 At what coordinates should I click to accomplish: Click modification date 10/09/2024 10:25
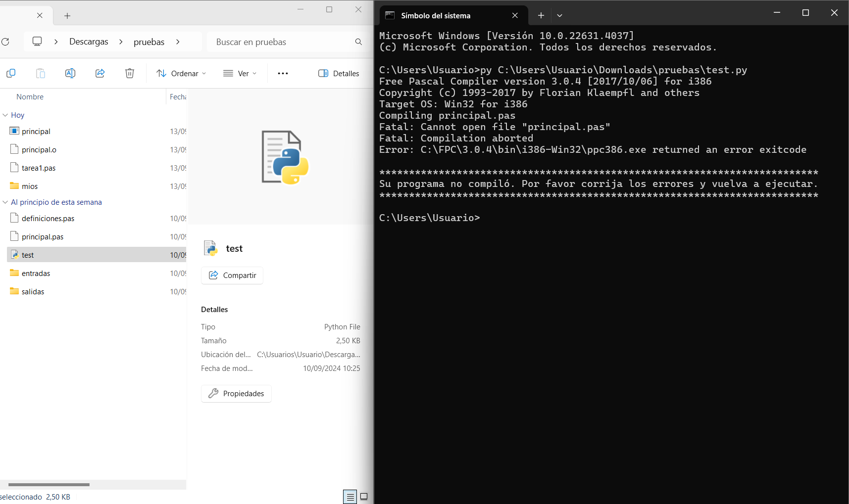pos(332,368)
